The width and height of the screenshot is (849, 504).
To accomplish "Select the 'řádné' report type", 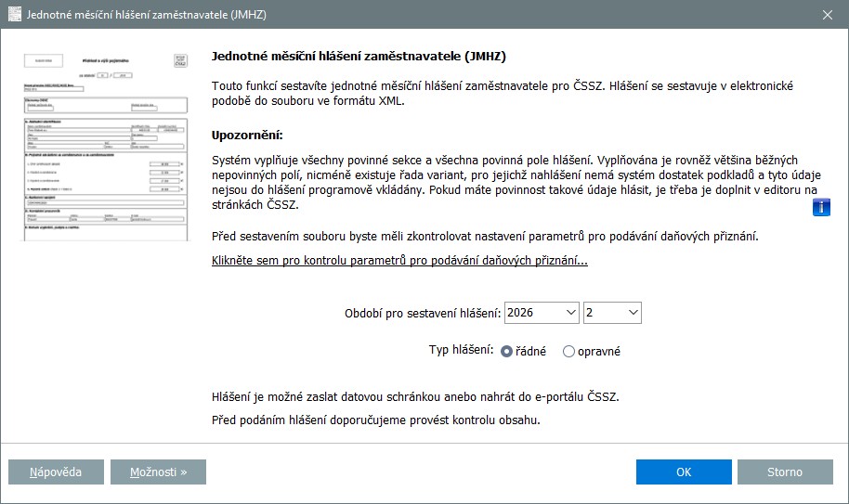I will (x=507, y=352).
